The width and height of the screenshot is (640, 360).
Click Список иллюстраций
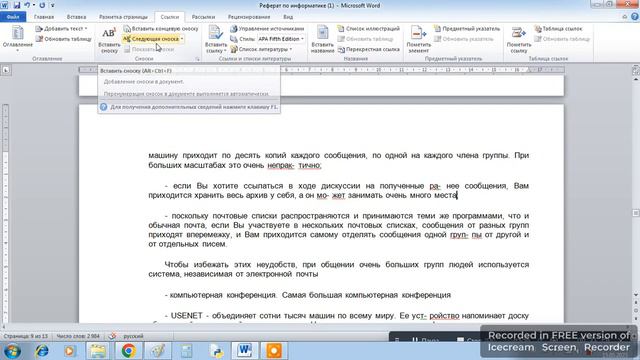pos(369,29)
